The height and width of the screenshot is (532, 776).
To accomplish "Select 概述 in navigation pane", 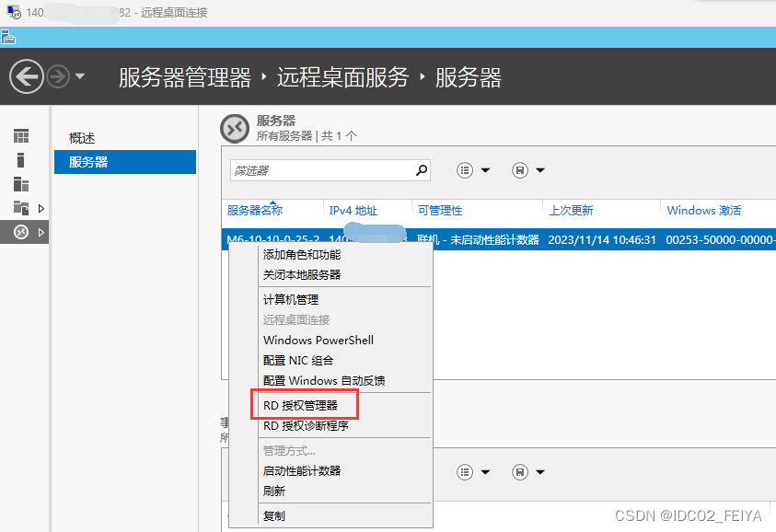I will pyautogui.click(x=82, y=138).
